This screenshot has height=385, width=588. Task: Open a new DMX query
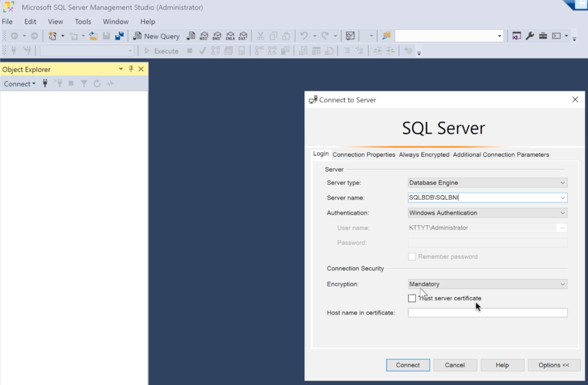click(x=217, y=36)
